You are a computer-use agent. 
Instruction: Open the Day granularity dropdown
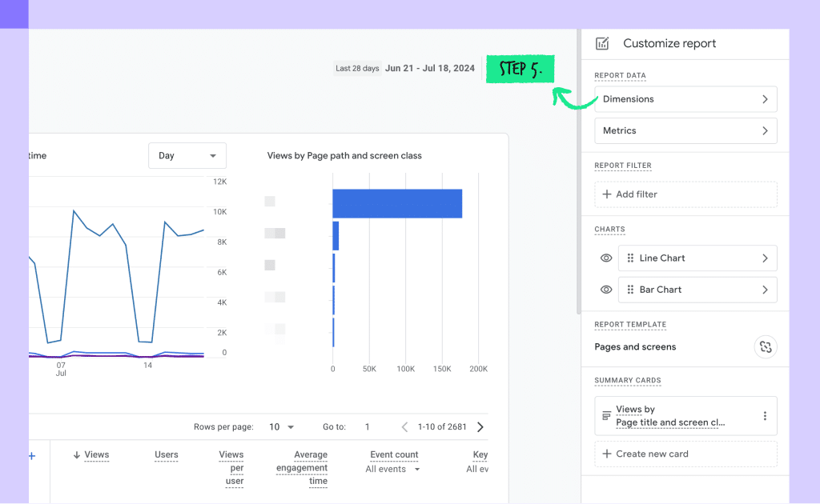tap(187, 156)
